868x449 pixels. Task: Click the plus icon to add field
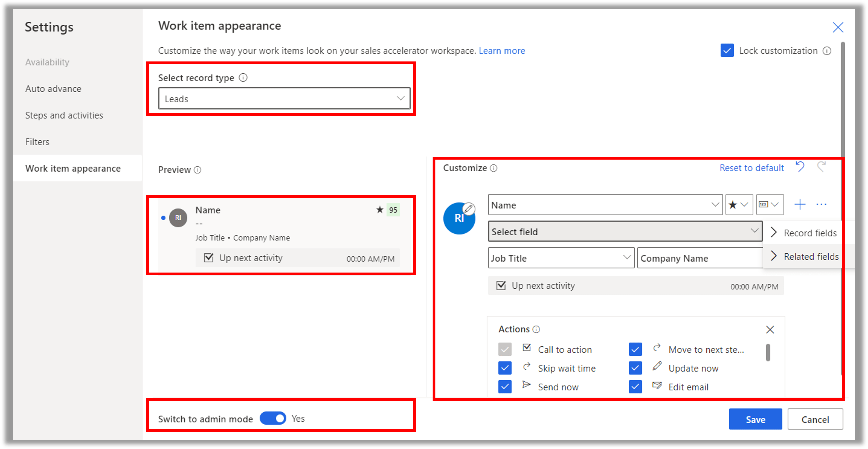800,205
